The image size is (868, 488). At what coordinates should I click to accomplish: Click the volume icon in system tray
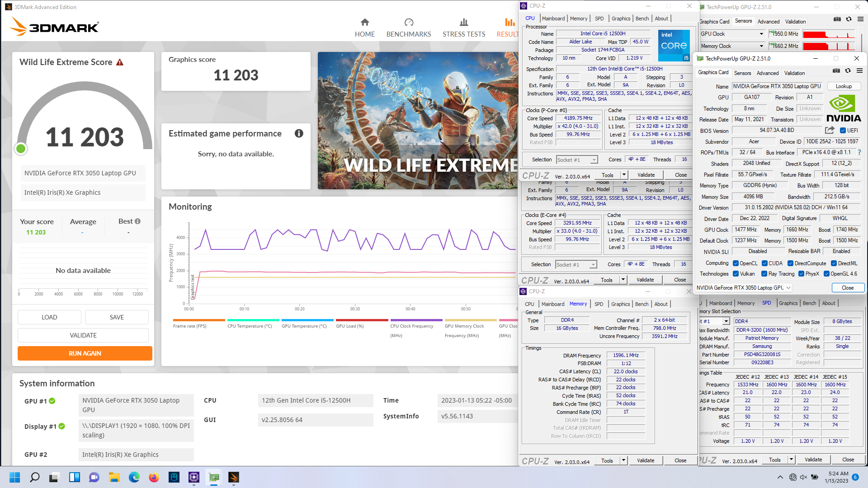(x=803, y=477)
